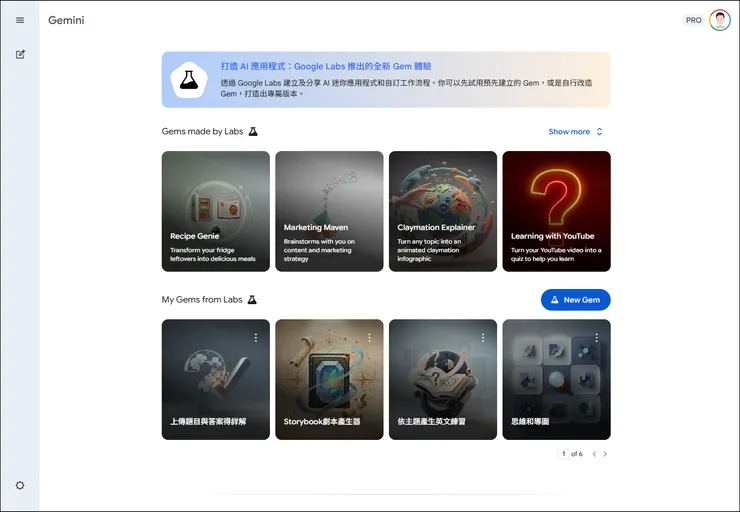Open the Google Labs Gem banner headline
The image size is (740, 512).
tap(326, 66)
